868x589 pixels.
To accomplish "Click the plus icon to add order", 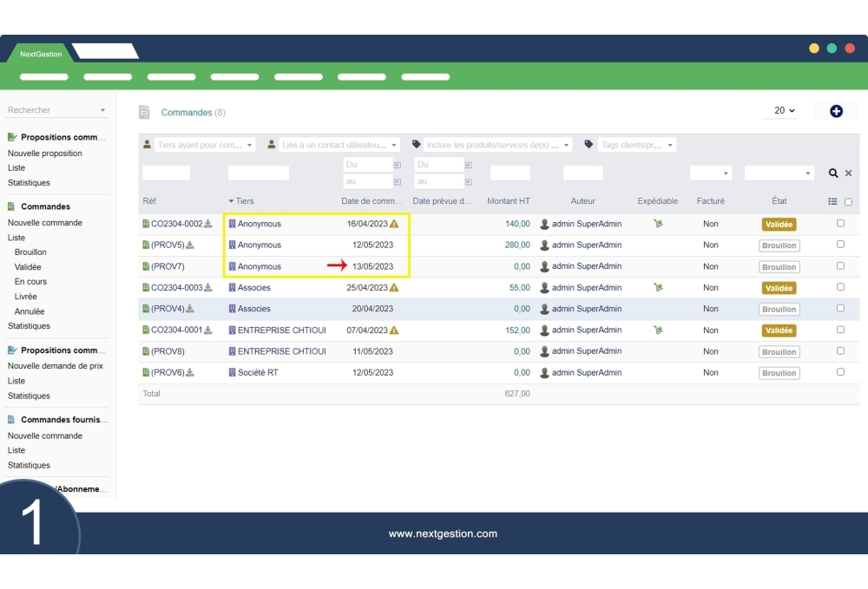I will pyautogui.click(x=836, y=111).
